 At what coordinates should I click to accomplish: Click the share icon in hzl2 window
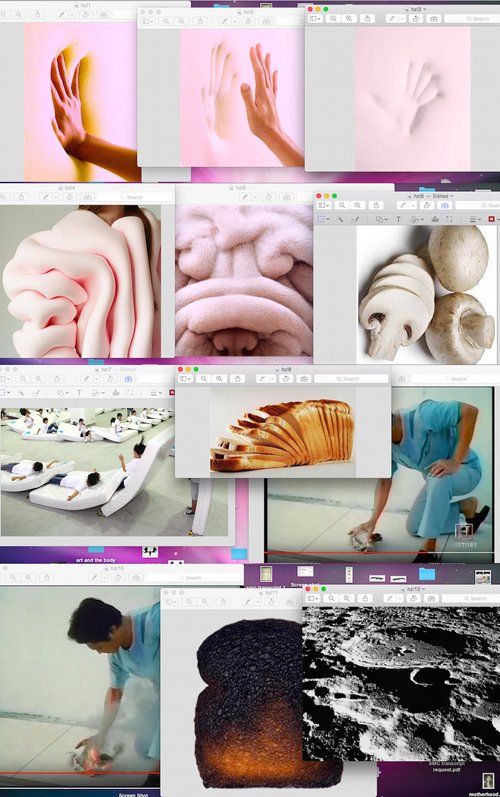point(200,21)
